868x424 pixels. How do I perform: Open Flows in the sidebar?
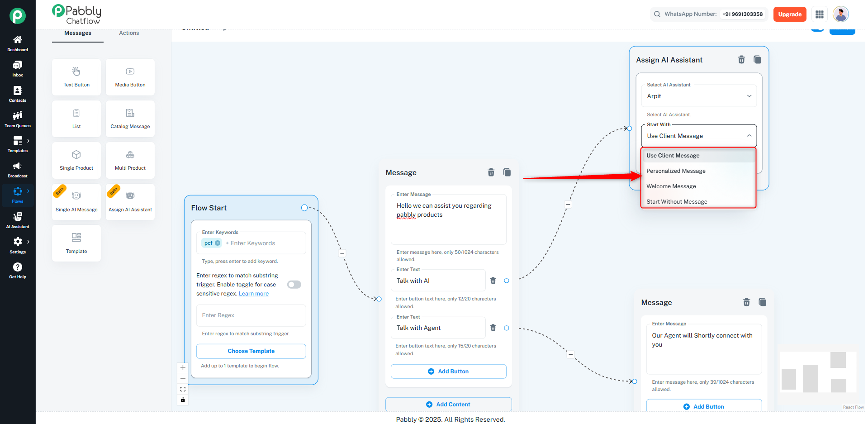(18, 195)
